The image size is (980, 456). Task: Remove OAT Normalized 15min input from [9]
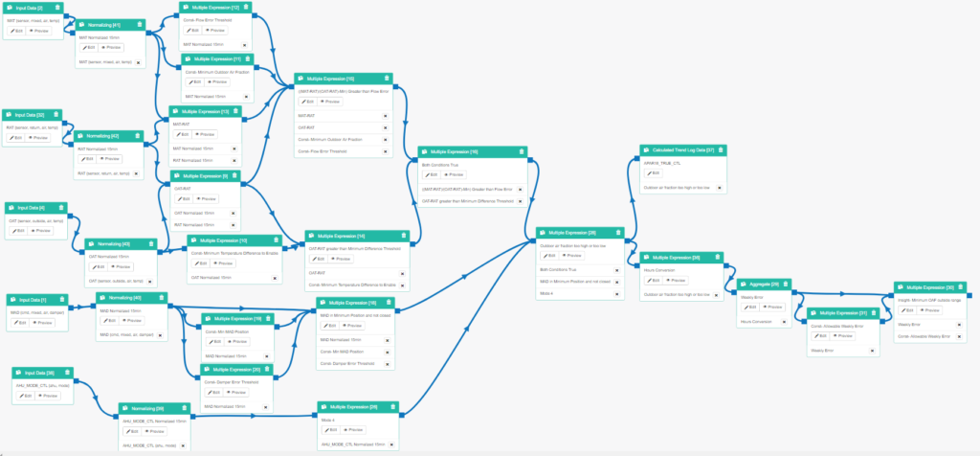234,213
